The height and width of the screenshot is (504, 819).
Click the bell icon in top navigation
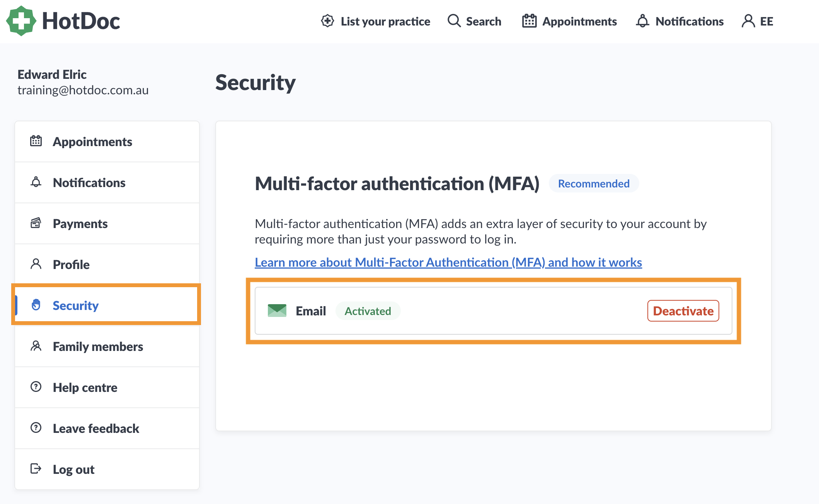pos(642,21)
